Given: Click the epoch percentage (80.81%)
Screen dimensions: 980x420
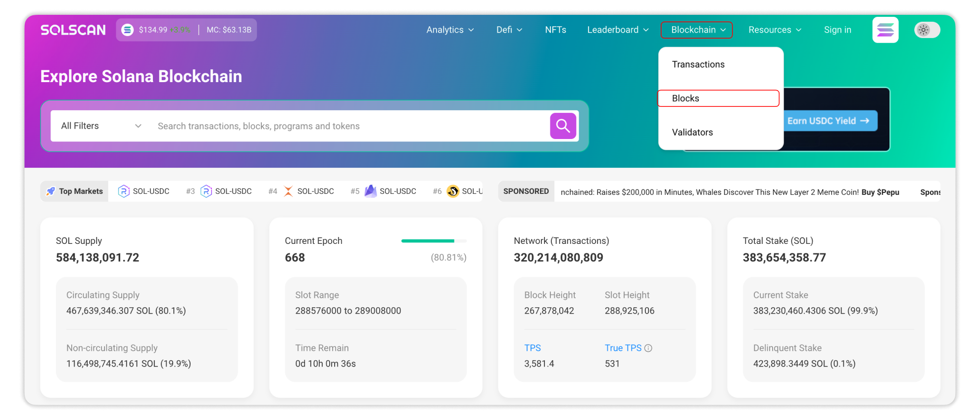Looking at the screenshot, I should pos(448,258).
